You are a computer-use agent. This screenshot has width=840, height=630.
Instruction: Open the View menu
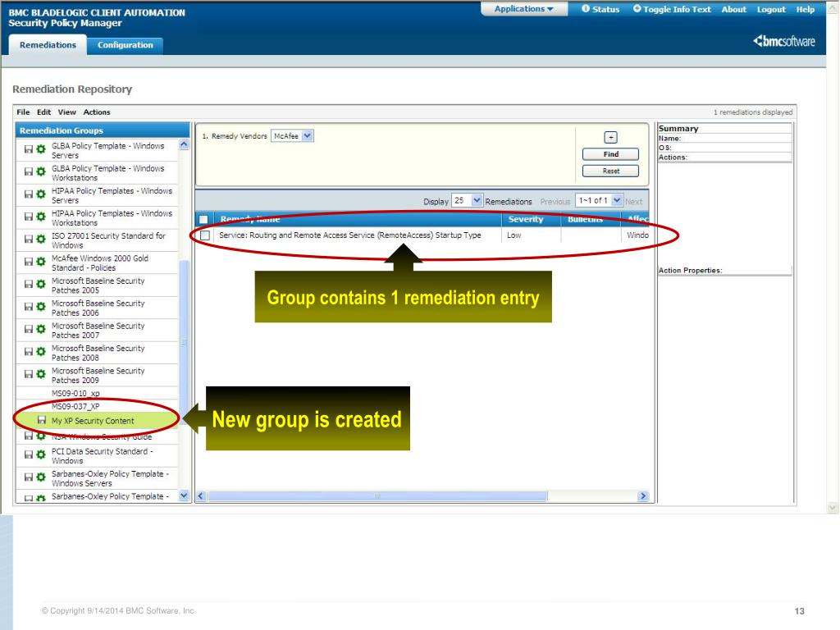coord(67,112)
